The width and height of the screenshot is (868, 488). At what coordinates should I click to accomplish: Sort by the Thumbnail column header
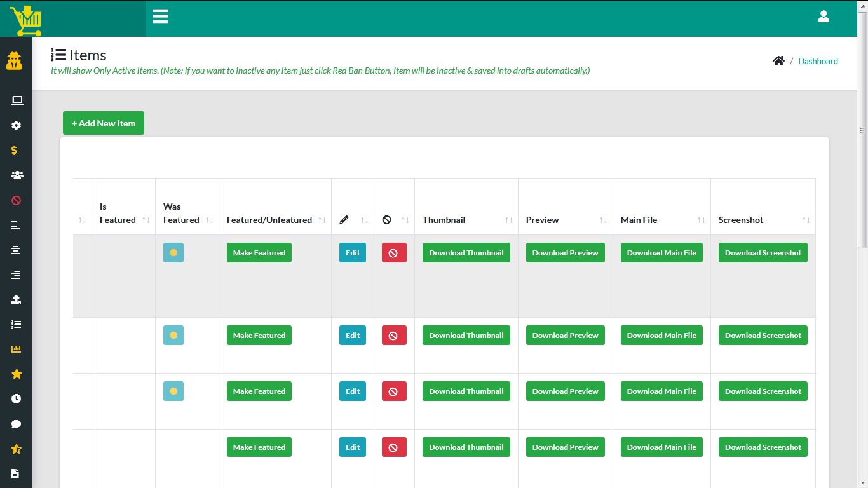(x=466, y=220)
